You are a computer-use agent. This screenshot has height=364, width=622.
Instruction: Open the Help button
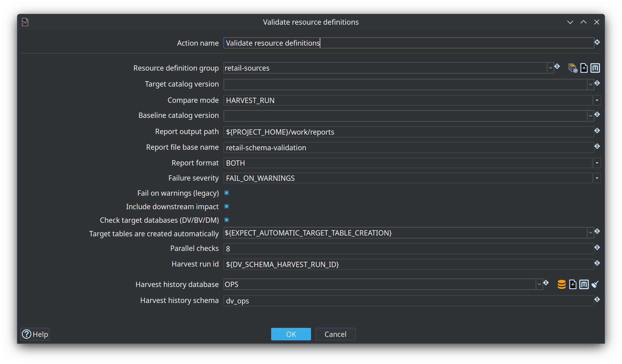35,334
